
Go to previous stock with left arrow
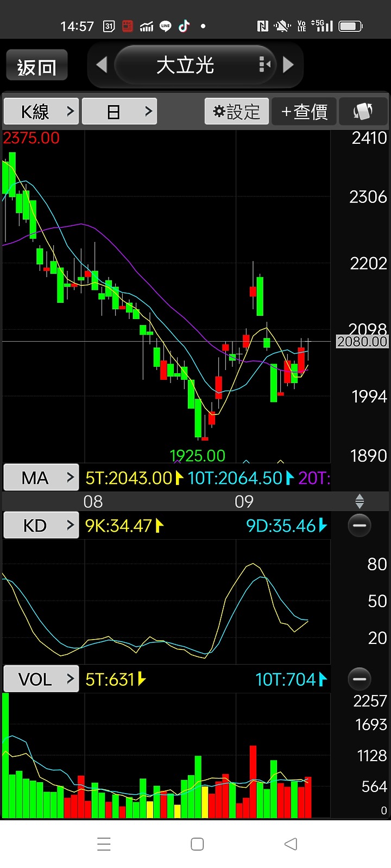[x=102, y=65]
